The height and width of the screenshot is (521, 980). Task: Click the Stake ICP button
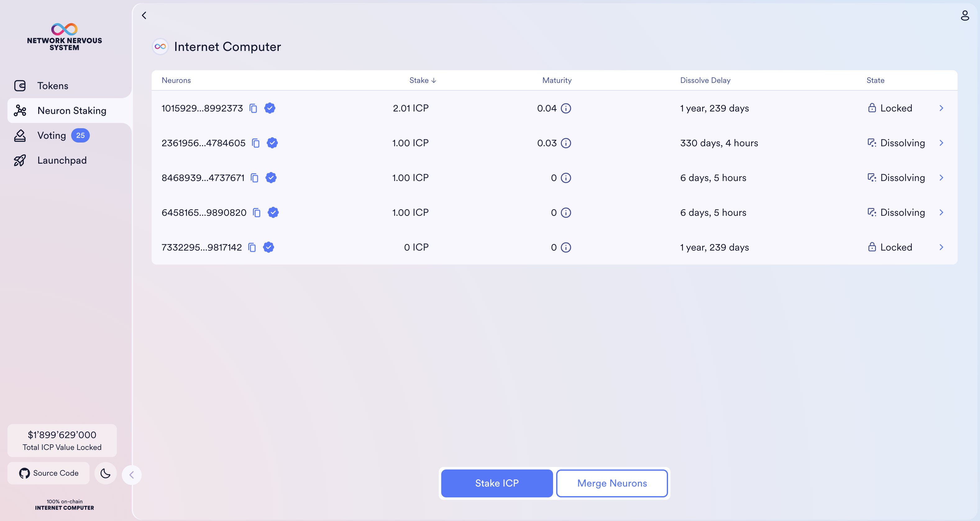[497, 483]
